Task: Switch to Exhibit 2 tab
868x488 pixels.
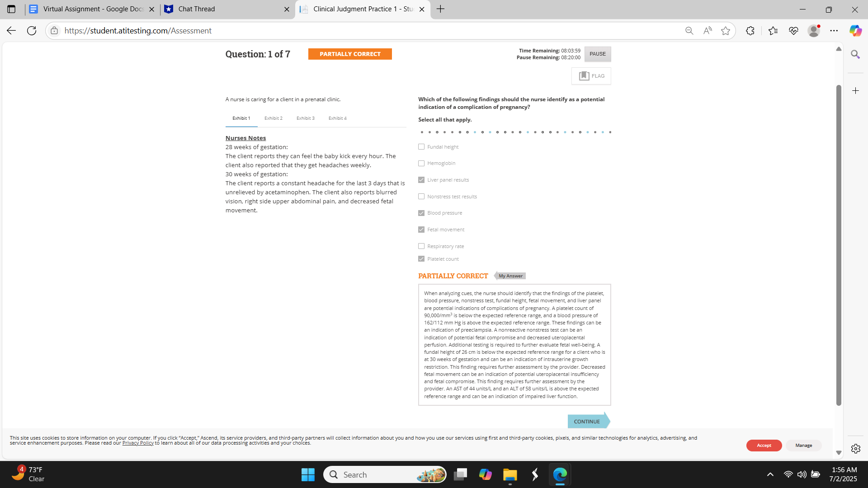Action: coord(274,118)
